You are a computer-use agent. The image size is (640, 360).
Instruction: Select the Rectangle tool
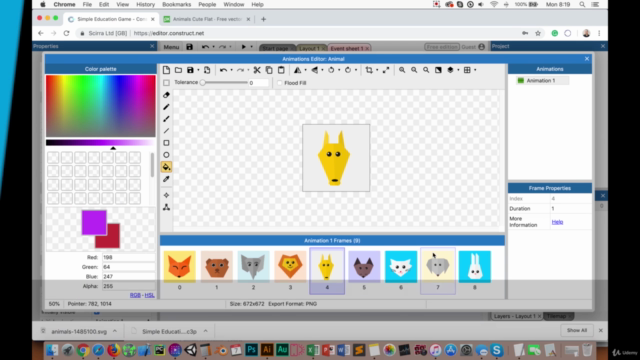coord(166,143)
